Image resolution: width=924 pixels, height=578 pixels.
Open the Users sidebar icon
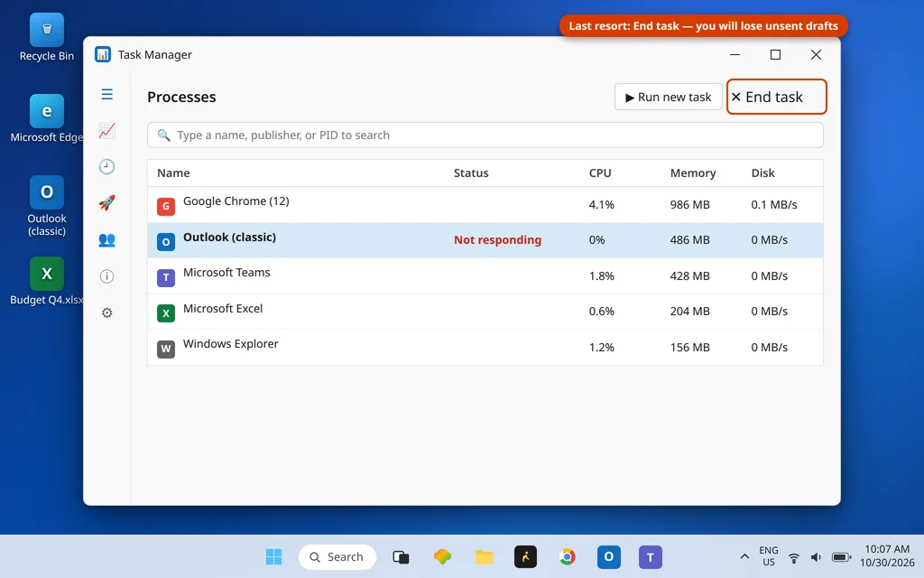106,239
